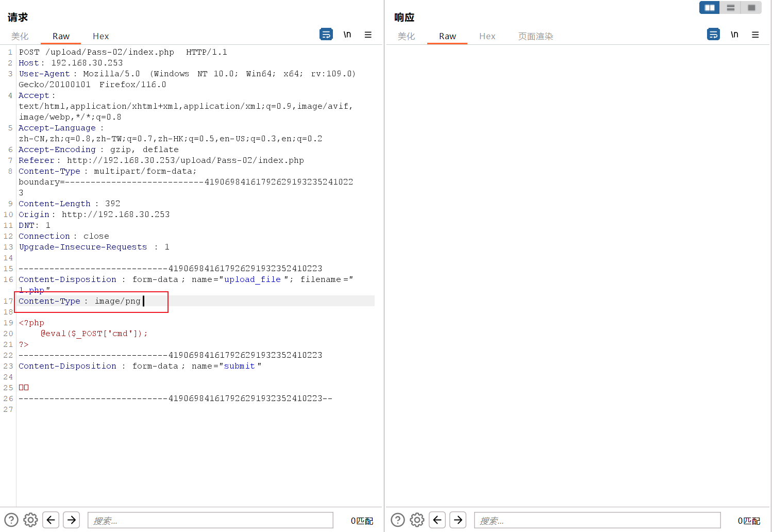Click the response 0匹配 match counter
Viewport: 773px width, 532px height.
click(x=749, y=521)
